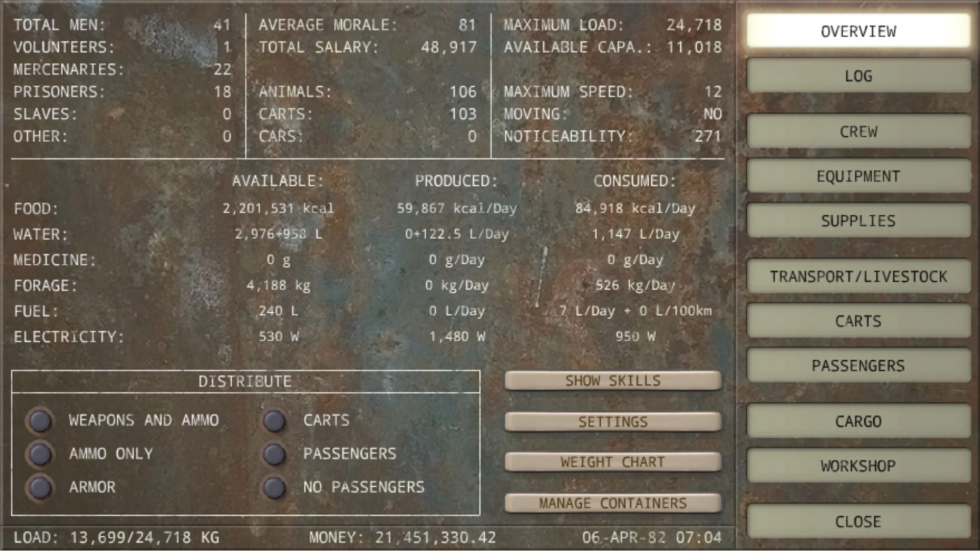The width and height of the screenshot is (980, 551).
Task: Click the Show Skills button
Action: [612, 381]
